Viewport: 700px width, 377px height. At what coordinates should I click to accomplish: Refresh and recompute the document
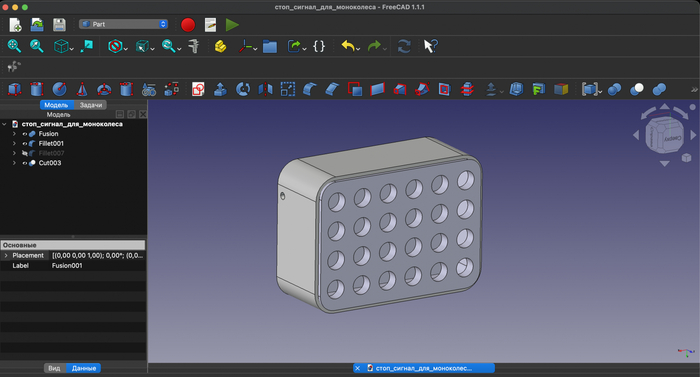[404, 46]
